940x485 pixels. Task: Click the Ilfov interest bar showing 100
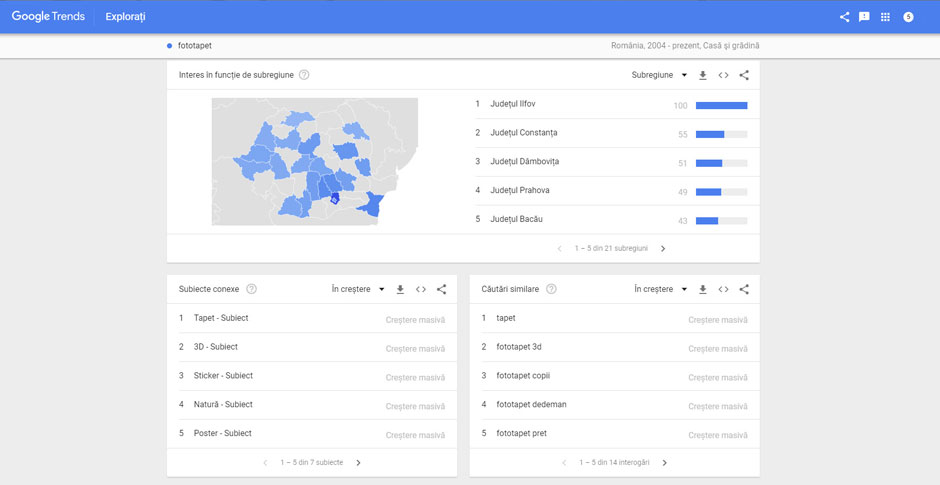(x=721, y=106)
